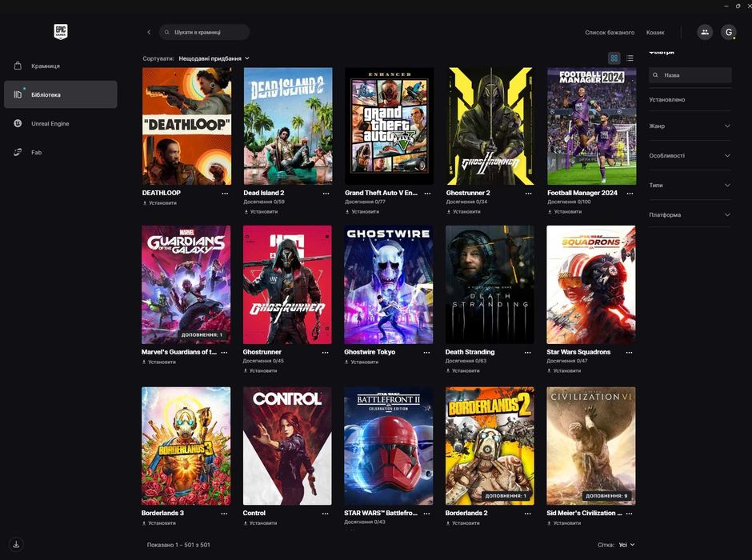The width and height of the screenshot is (752, 560).
Task: Click Доповнення: 1 badge on Guardians cover
Action: click(202, 334)
